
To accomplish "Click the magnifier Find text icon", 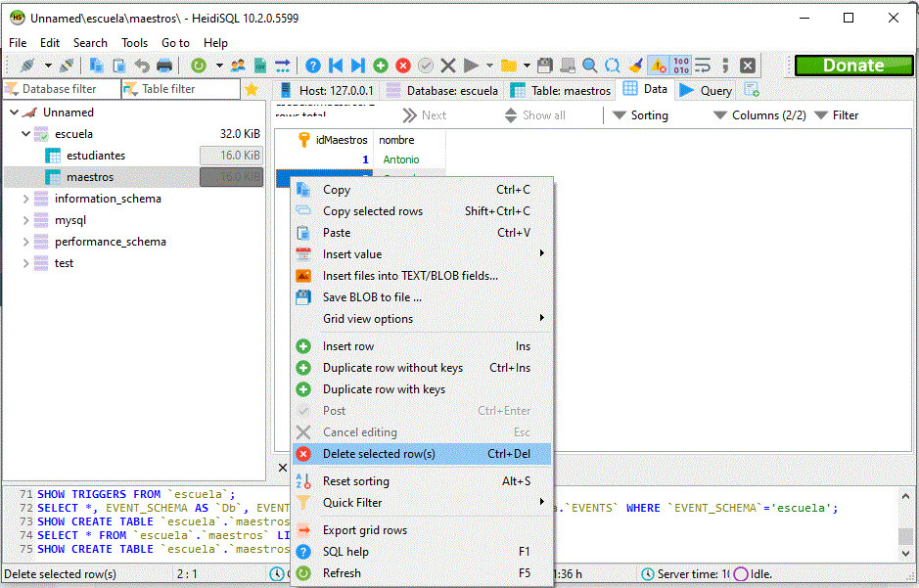I will [589, 66].
